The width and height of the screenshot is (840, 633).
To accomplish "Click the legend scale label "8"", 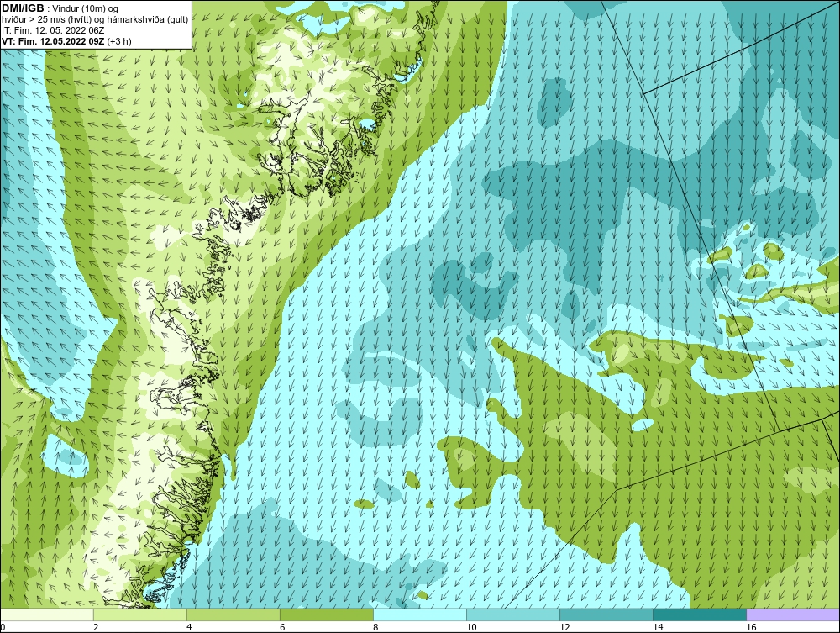I will [x=375, y=627].
